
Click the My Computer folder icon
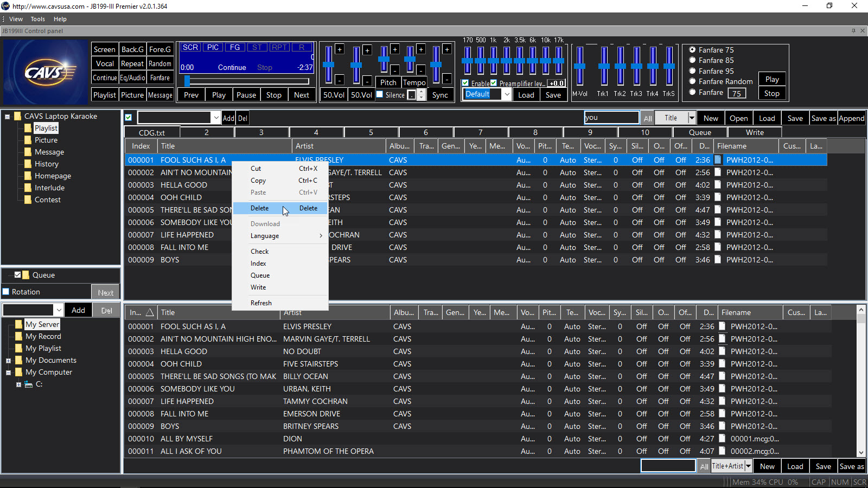pyautogui.click(x=19, y=372)
